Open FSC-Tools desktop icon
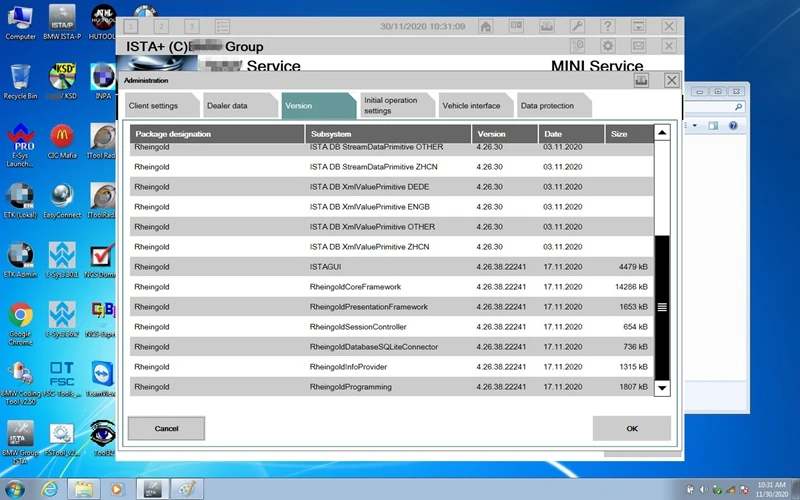The height and width of the screenshot is (500, 800). pos(62,379)
